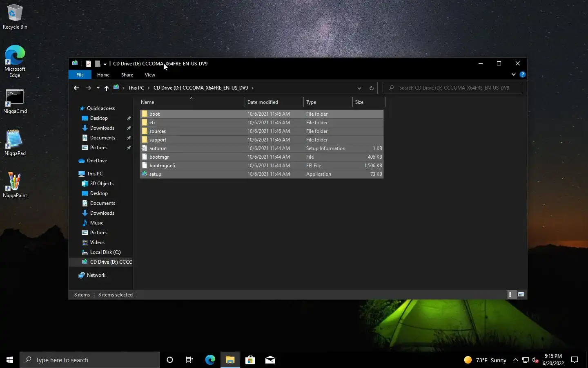The image size is (588, 368).
Task: Sort by the Size column header
Action: (x=369, y=102)
